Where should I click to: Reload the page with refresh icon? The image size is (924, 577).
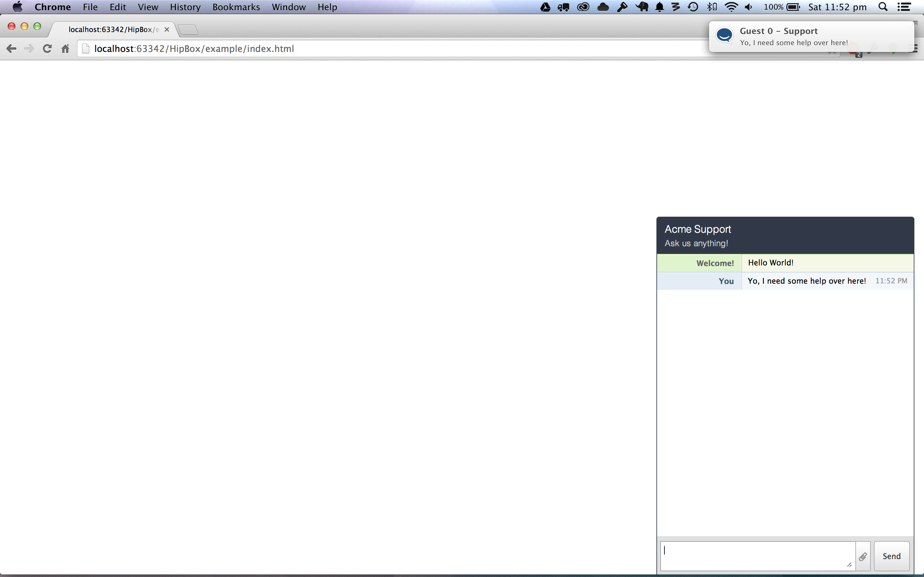[47, 49]
